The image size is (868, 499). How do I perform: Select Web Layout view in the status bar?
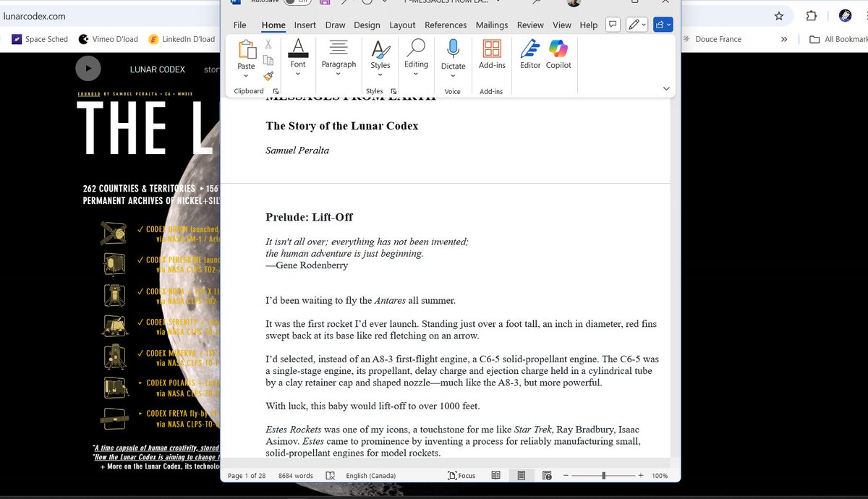[x=547, y=475]
